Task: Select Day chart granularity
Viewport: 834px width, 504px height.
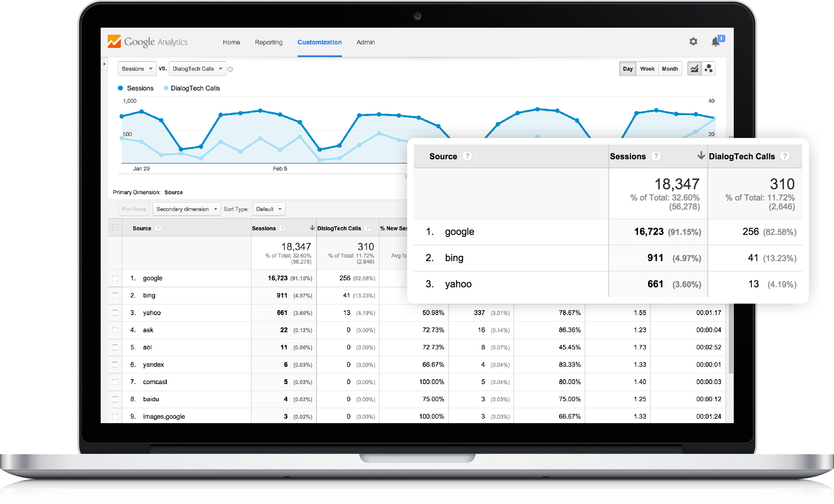Action: coord(628,69)
